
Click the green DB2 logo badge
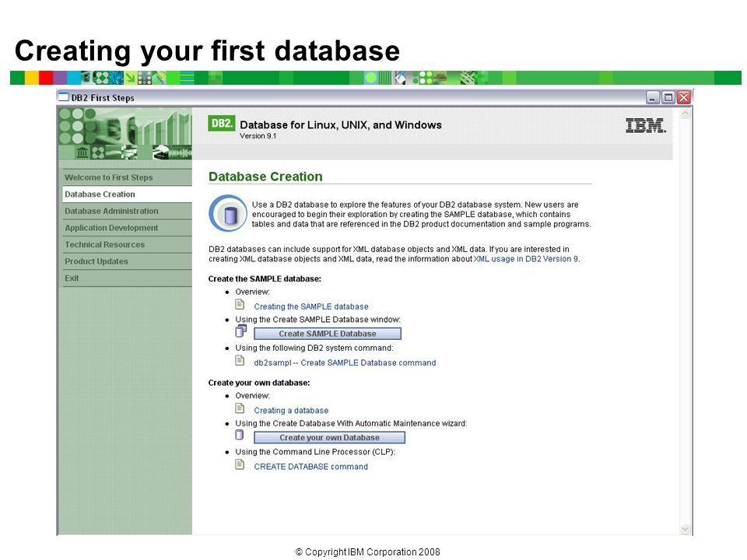(x=222, y=124)
